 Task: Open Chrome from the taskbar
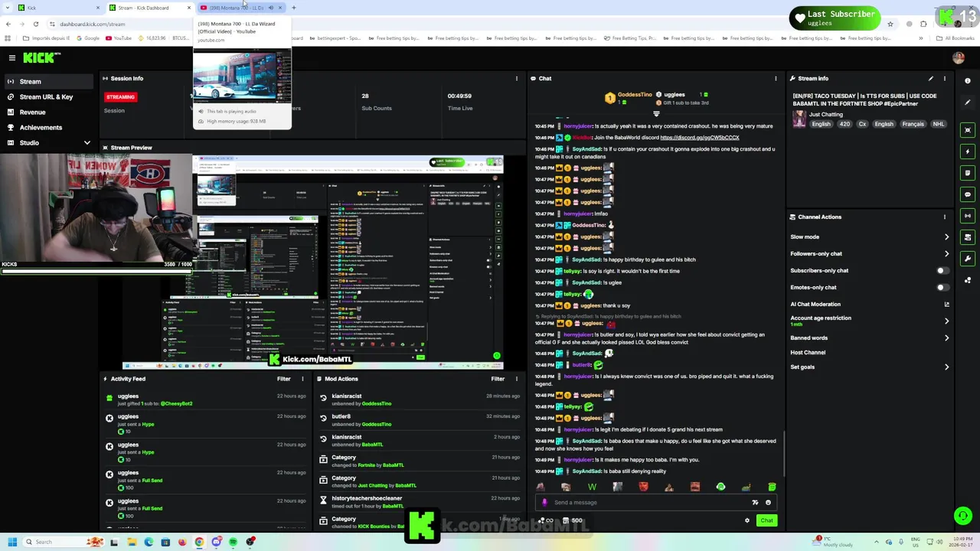click(x=199, y=542)
